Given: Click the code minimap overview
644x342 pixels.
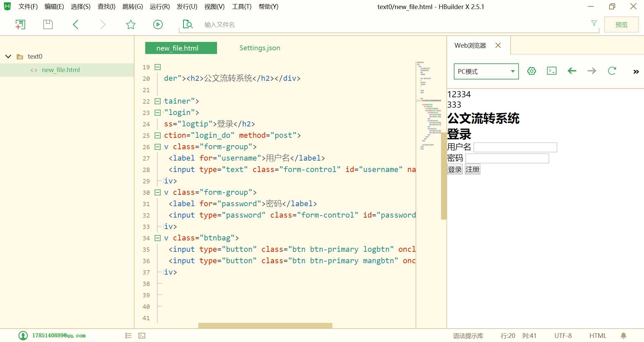Looking at the screenshot, I should point(429,106).
